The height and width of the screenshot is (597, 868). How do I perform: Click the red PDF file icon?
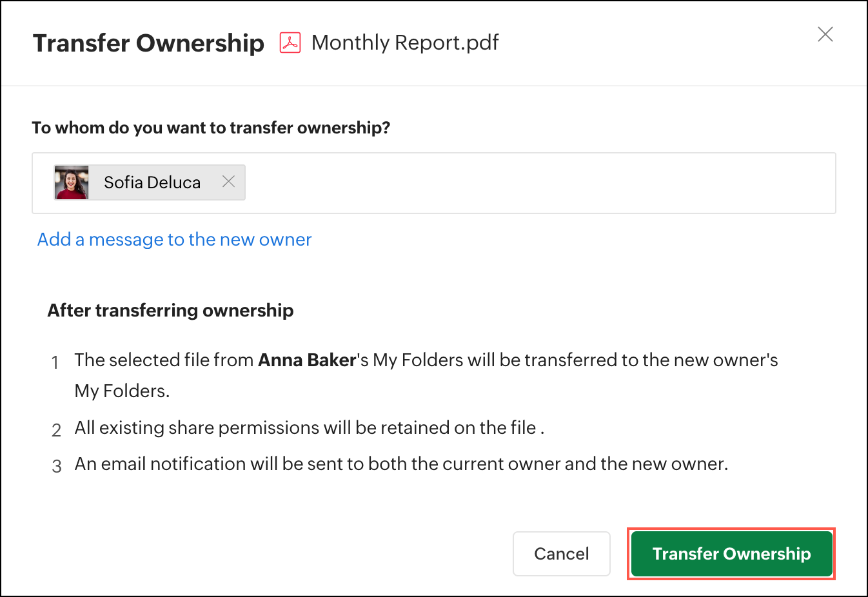coord(290,43)
